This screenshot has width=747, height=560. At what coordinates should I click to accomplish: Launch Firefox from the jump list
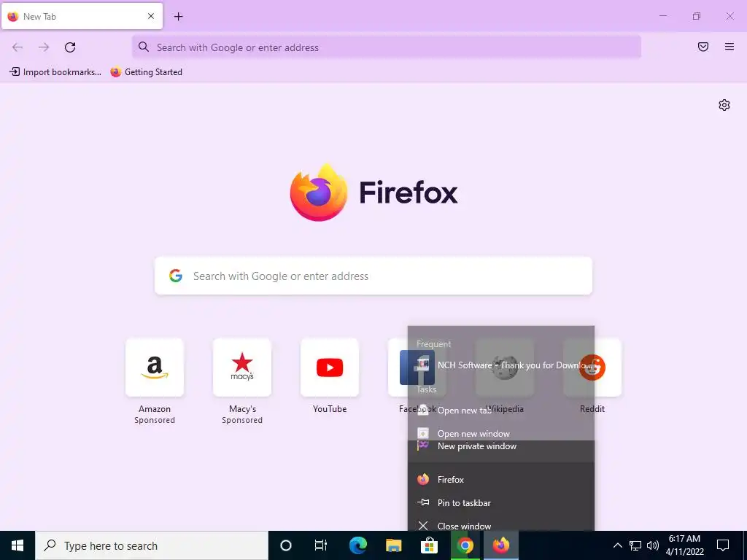click(x=501, y=480)
